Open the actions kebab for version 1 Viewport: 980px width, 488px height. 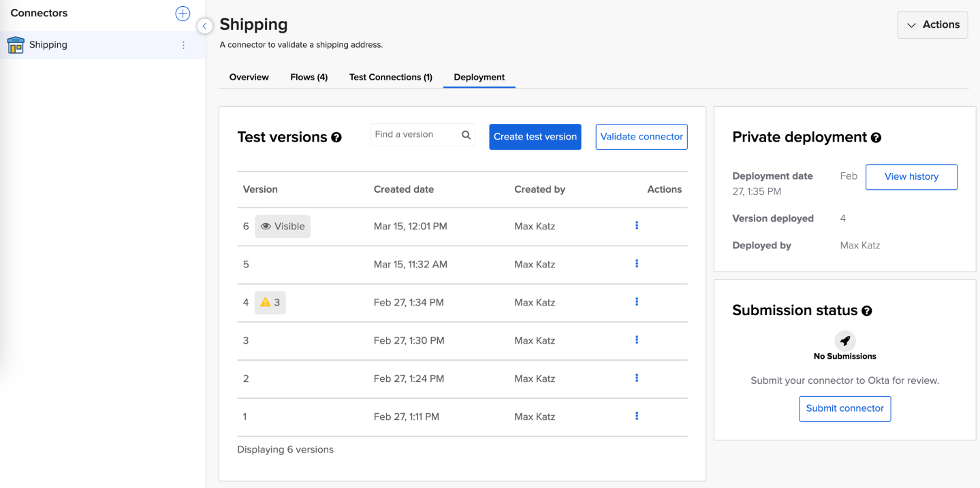(x=636, y=416)
